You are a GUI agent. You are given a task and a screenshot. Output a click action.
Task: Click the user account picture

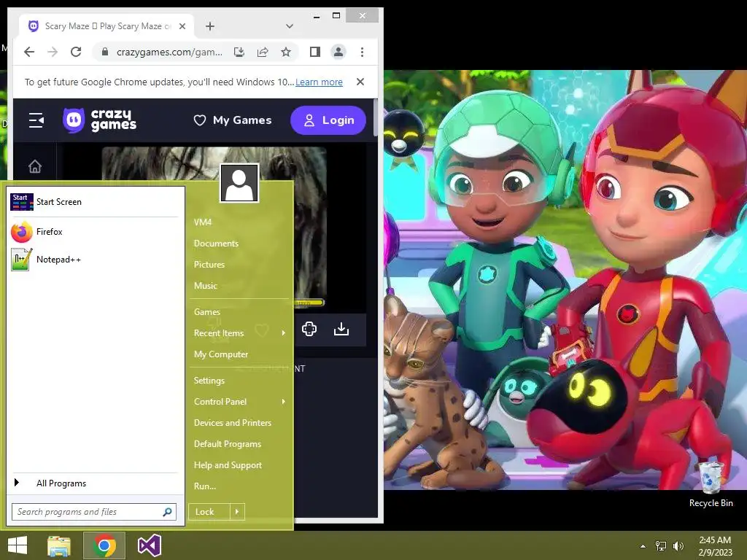point(239,183)
